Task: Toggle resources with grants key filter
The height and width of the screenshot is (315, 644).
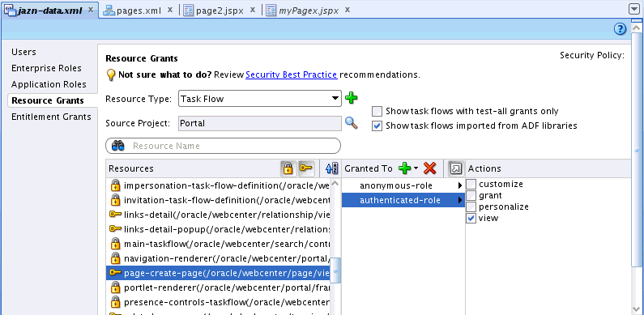Action: click(305, 168)
